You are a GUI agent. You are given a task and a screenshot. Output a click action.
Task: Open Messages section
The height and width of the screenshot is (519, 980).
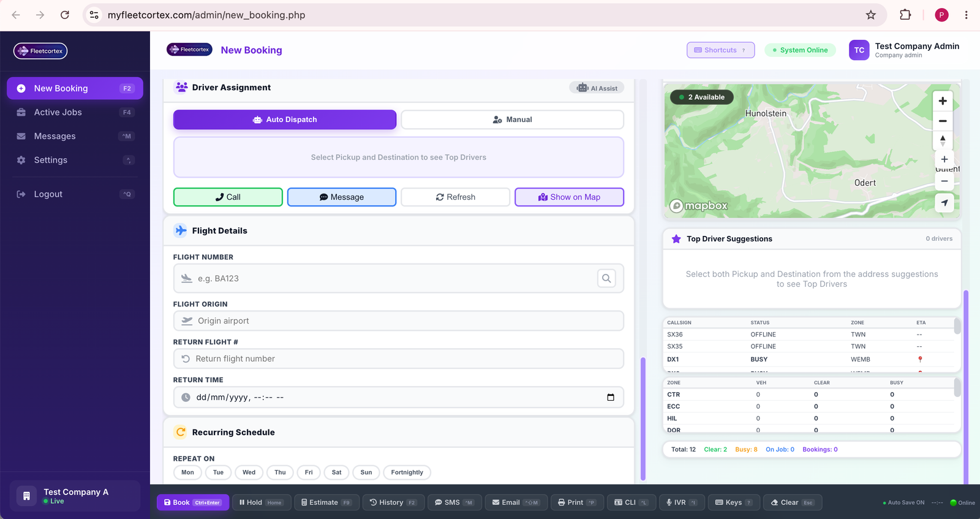[x=75, y=136]
